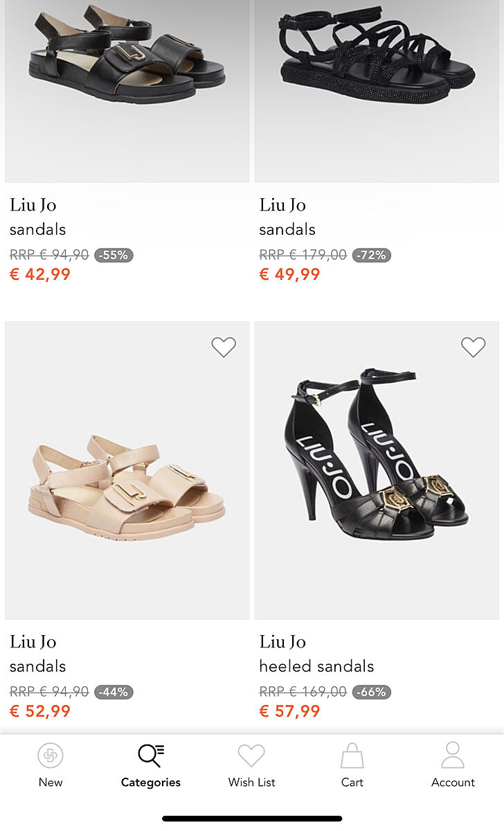Image resolution: width=504 pixels, height=831 pixels.
Task: Tap the -72% discount badge
Action: pyautogui.click(x=372, y=255)
